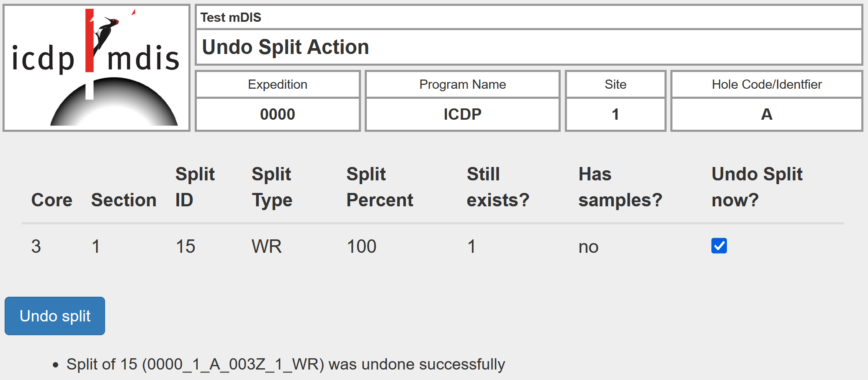Click the ICDP mDIS woodpecker logo
The image size is (868, 380).
[96, 68]
